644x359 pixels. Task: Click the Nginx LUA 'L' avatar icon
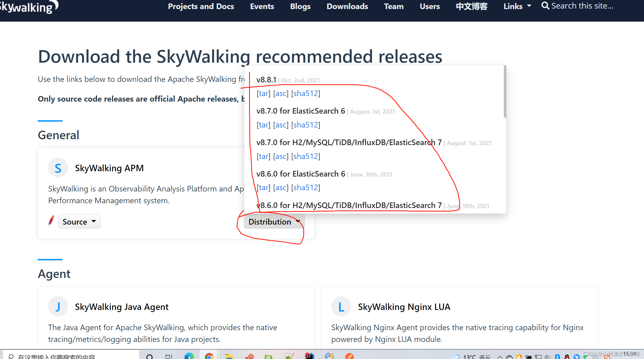pos(341,306)
